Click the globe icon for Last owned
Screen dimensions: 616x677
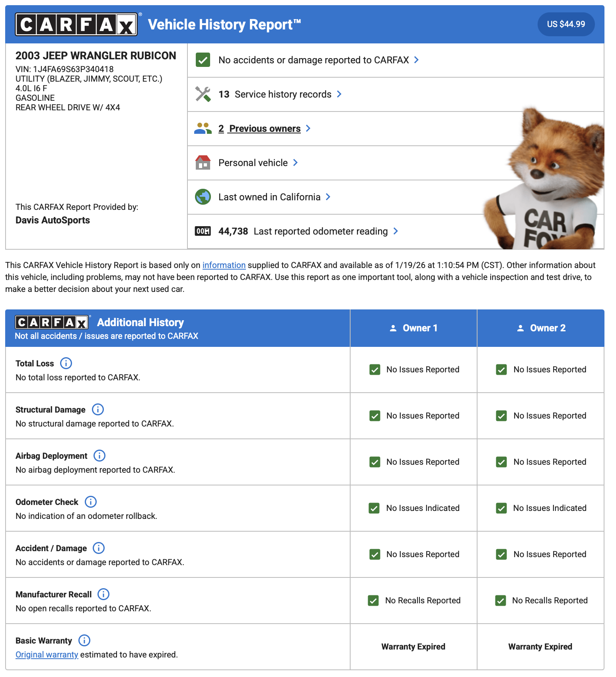coord(203,197)
